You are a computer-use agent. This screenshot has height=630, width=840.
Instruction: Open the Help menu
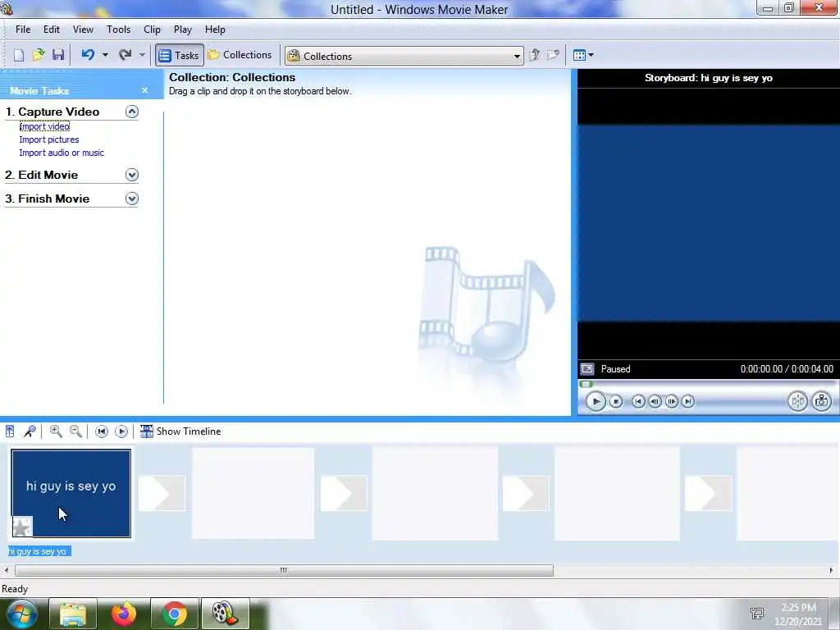(x=215, y=30)
